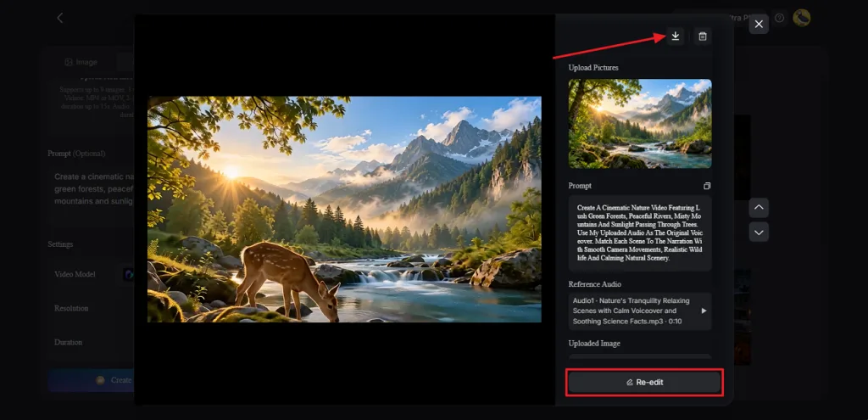Go back using the back arrow
This screenshot has height=420, width=868.
click(60, 18)
